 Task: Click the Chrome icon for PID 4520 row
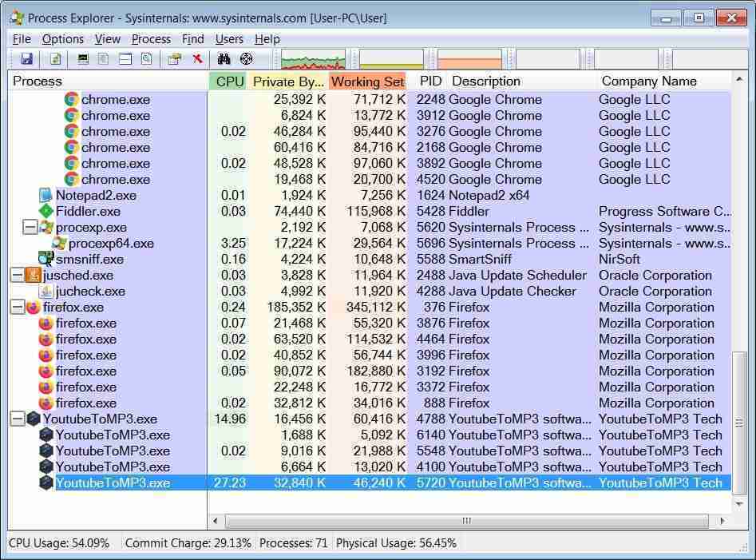coord(71,180)
